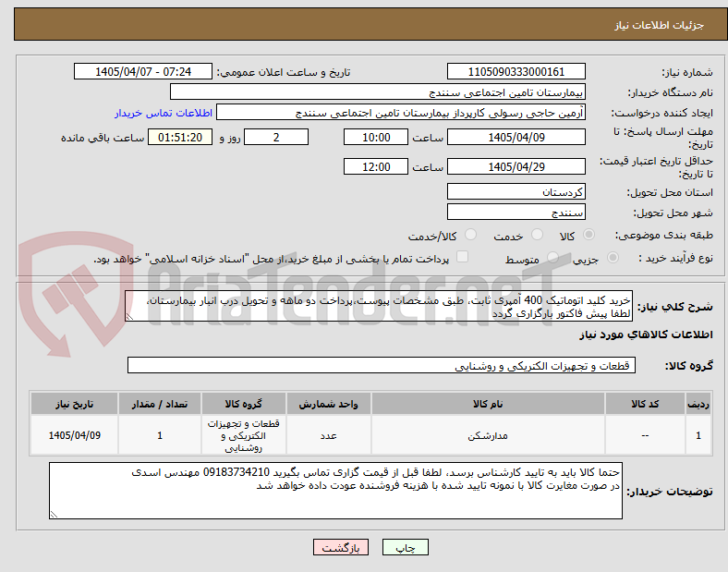Choose the جزیی purchase type radio
The width and height of the screenshot is (728, 572).
tap(613, 258)
